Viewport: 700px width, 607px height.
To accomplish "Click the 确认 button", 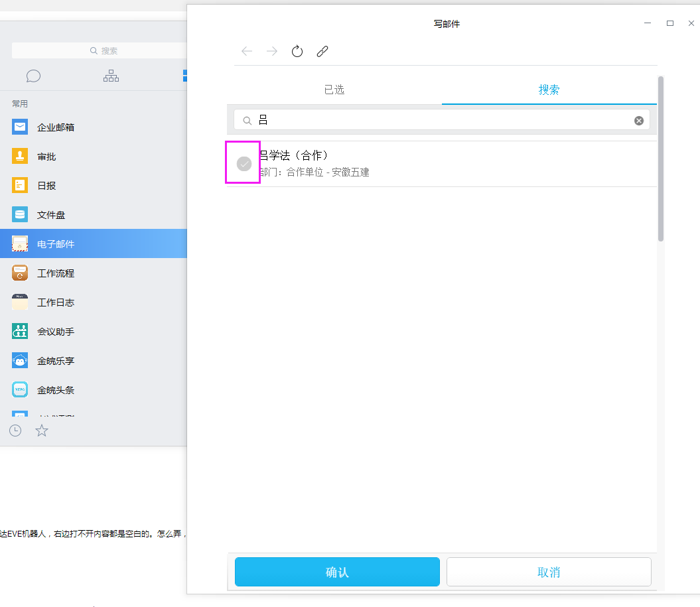I will click(x=337, y=572).
